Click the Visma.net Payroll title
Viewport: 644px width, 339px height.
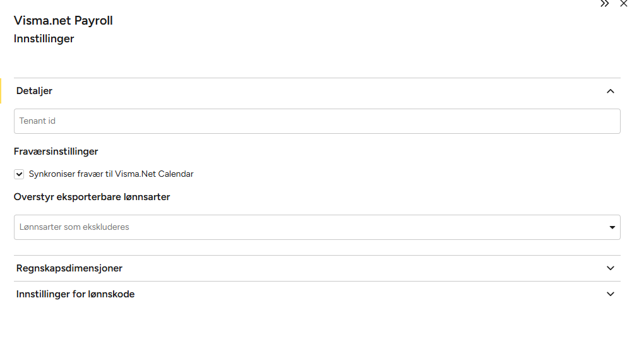tap(63, 21)
